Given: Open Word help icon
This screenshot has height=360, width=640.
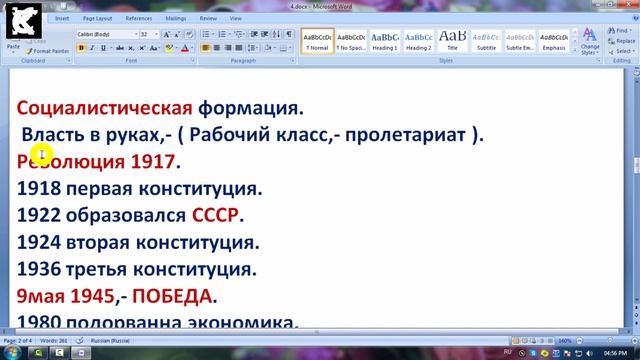Looking at the screenshot, I should (636, 18).
